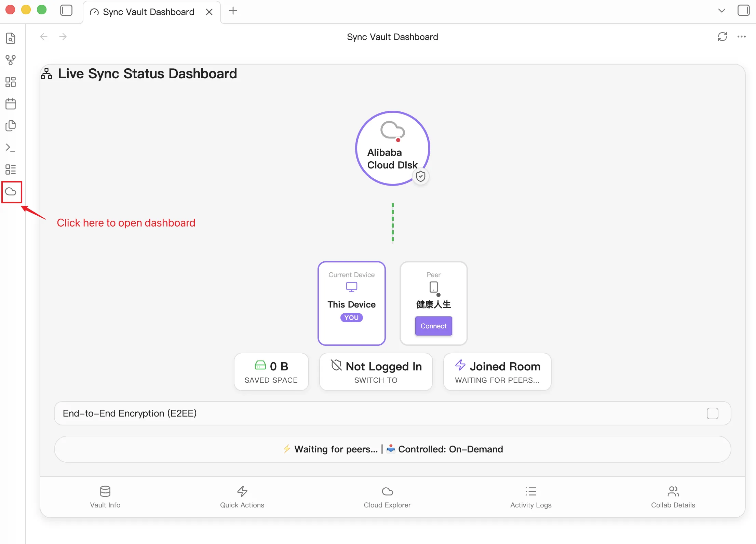Connect to the 健康人生 peer

[x=433, y=326]
